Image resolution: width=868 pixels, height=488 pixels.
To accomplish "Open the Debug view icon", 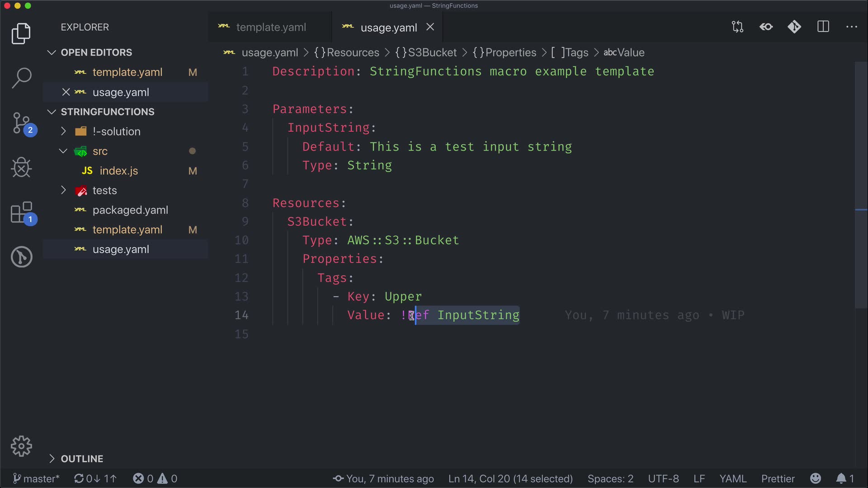I will coord(21,168).
